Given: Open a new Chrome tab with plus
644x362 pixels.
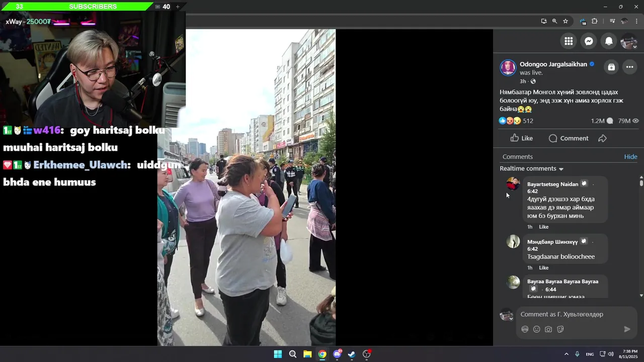Looking at the screenshot, I should [x=177, y=7].
